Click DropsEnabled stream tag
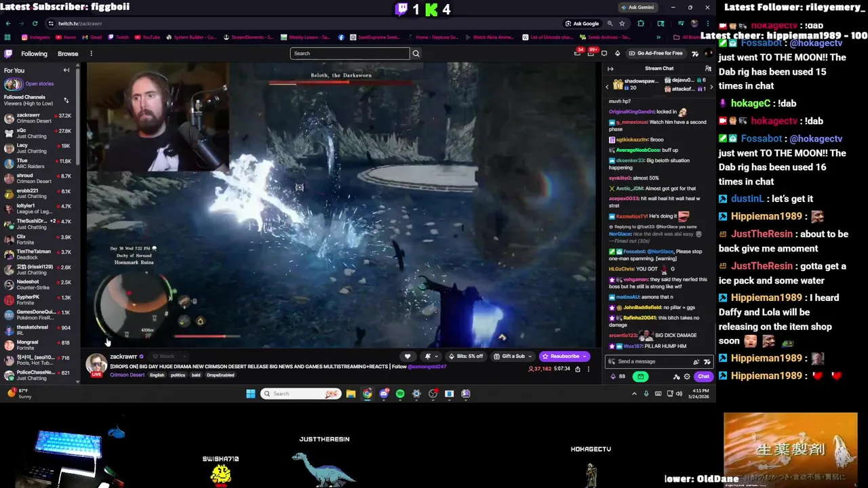Screen dimensions: 868x488 (x=220, y=375)
